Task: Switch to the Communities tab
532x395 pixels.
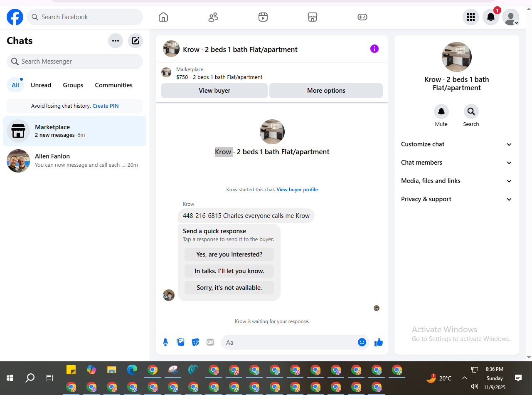Action: pyautogui.click(x=114, y=85)
